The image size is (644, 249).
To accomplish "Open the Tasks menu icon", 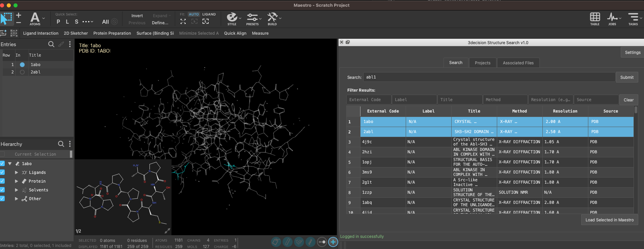I will 633,19.
